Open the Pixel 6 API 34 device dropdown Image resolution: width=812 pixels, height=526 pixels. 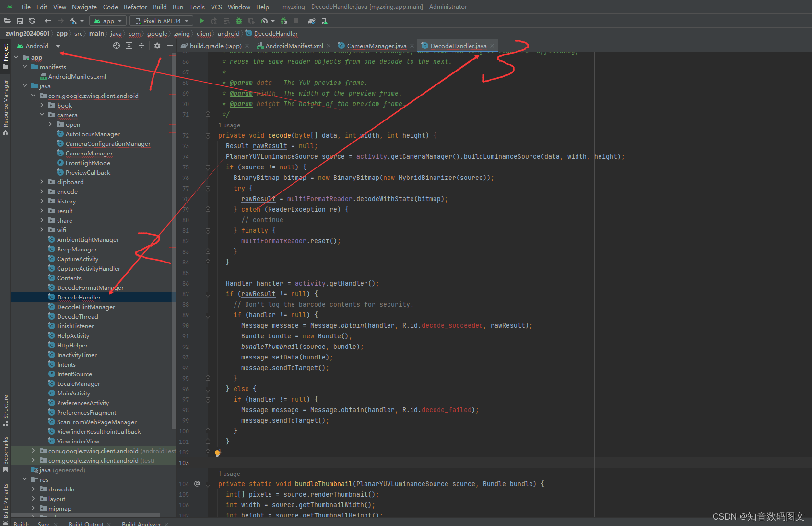pos(161,21)
